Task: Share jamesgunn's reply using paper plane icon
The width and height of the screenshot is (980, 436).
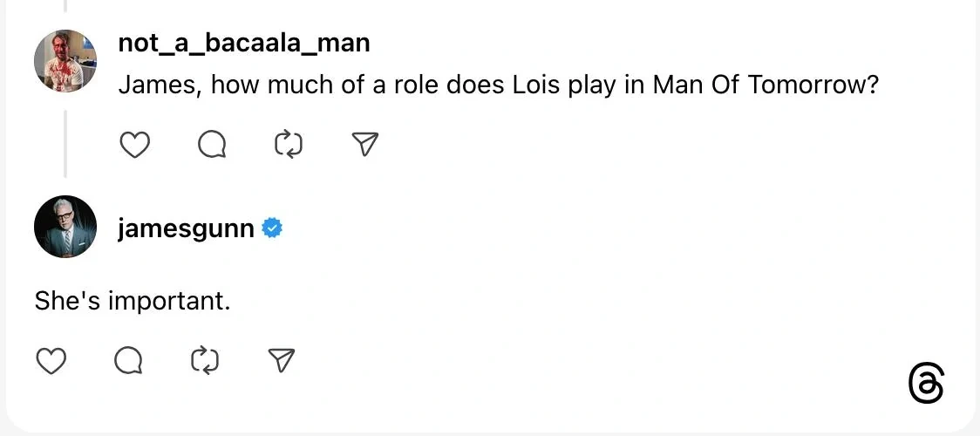Action: click(282, 360)
